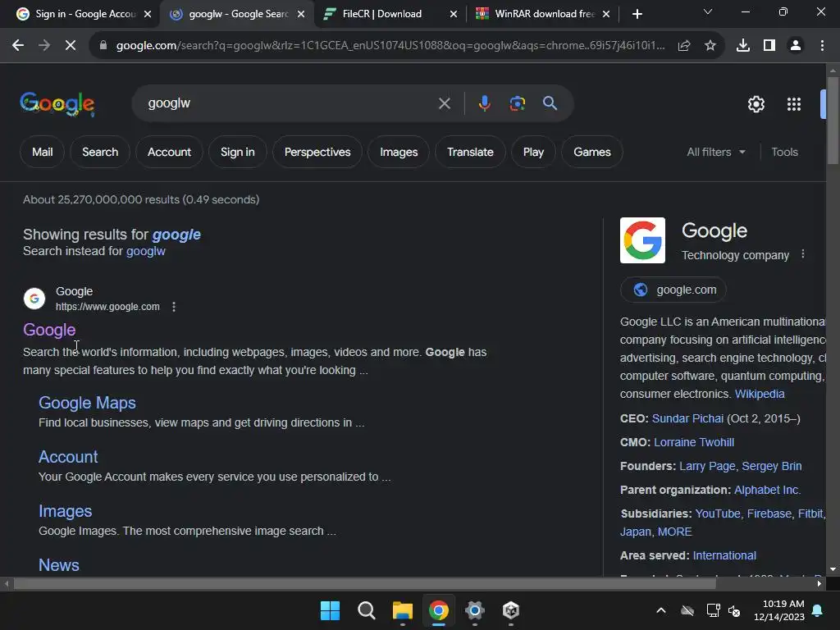Select the Images filter chip
This screenshot has height=630, width=840.
pyautogui.click(x=399, y=152)
